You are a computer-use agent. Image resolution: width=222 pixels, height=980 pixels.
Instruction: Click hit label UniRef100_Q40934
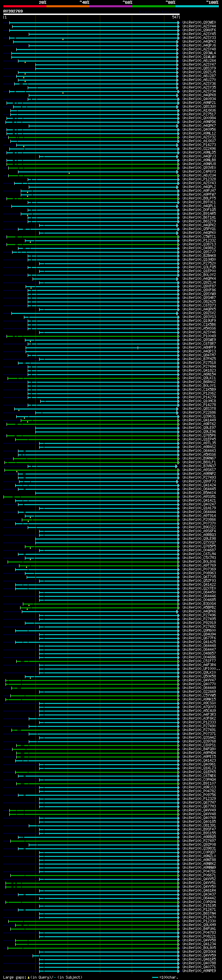[x=199, y=99]
